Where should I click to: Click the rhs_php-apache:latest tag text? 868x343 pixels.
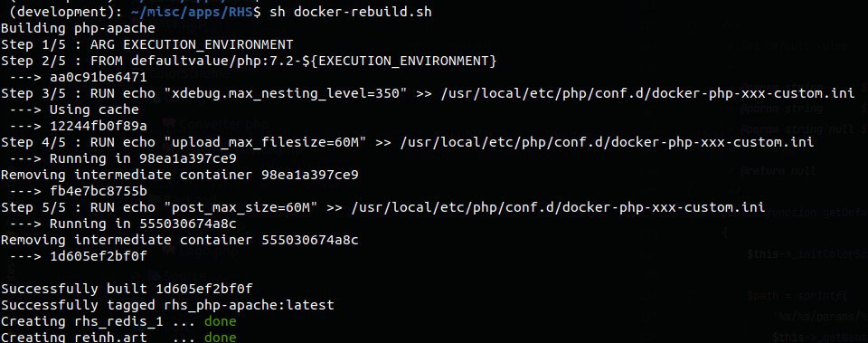coord(250,305)
